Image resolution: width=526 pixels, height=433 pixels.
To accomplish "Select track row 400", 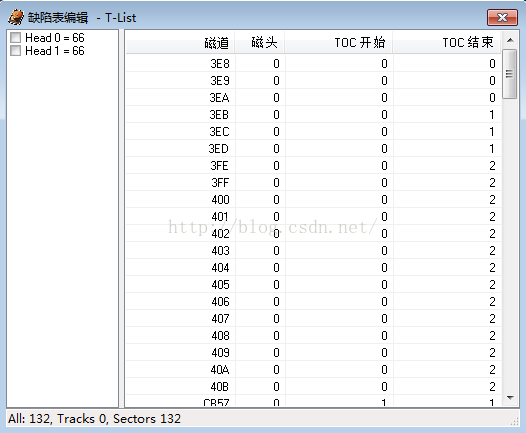I will (313, 200).
